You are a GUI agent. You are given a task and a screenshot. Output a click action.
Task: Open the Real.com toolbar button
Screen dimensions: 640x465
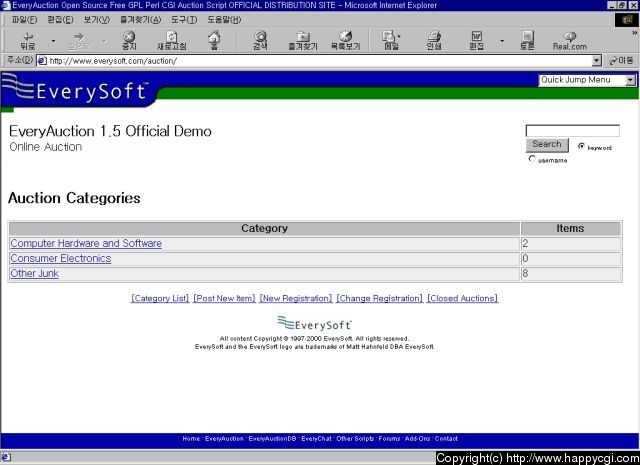click(x=570, y=40)
